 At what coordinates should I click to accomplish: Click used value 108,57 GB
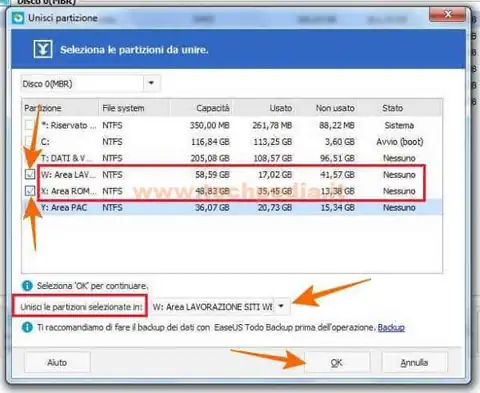click(273, 158)
